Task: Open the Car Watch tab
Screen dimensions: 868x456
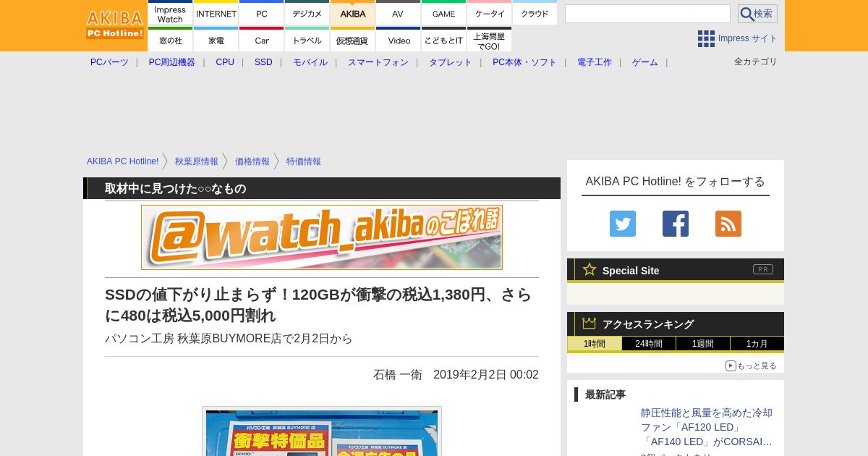Action: pos(262,40)
